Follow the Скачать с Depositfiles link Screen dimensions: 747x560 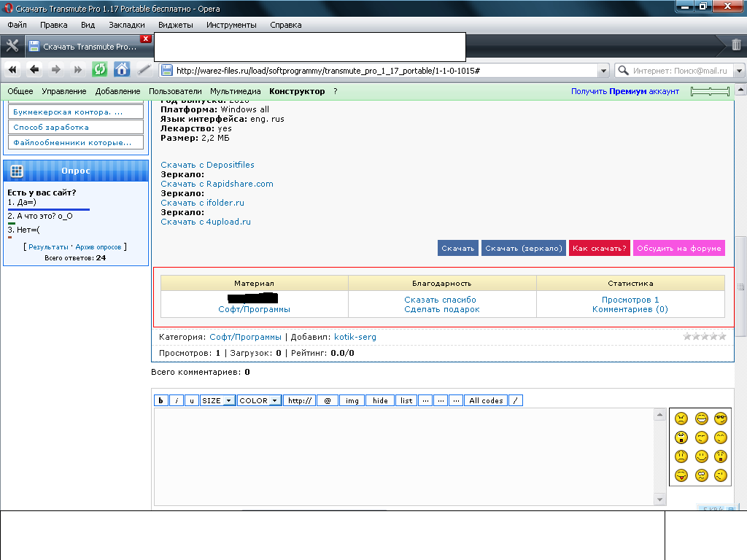[x=207, y=165]
